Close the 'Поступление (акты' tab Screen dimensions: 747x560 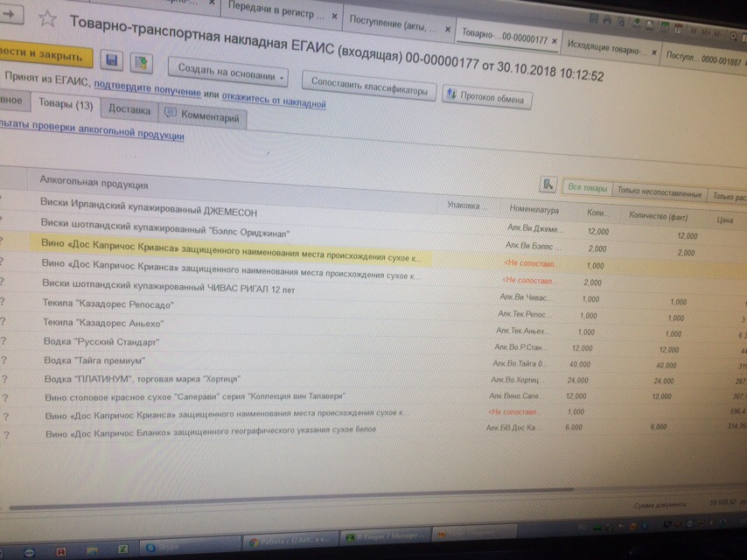(448, 29)
